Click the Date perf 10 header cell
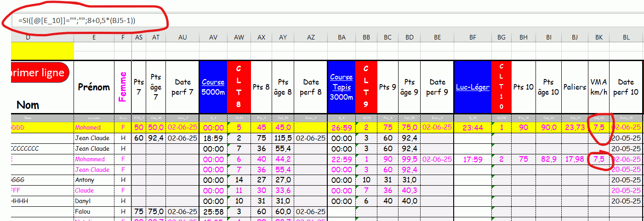644x221 pixels. 626,87
